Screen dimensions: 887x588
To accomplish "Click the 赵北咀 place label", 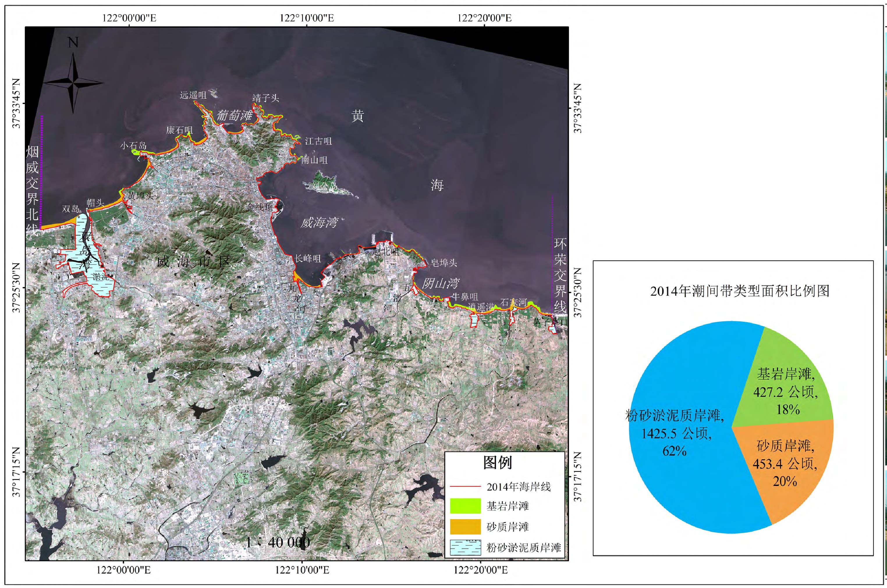I will pos(386,252).
